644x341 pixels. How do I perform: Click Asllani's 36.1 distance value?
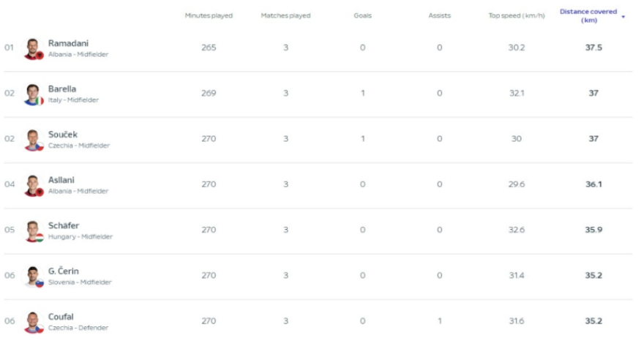(x=593, y=184)
